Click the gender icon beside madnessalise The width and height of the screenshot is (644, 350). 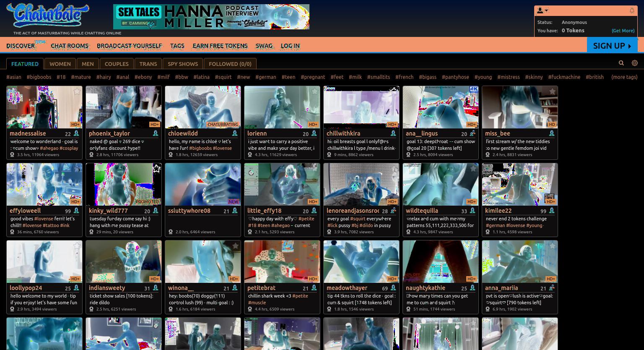(x=76, y=133)
